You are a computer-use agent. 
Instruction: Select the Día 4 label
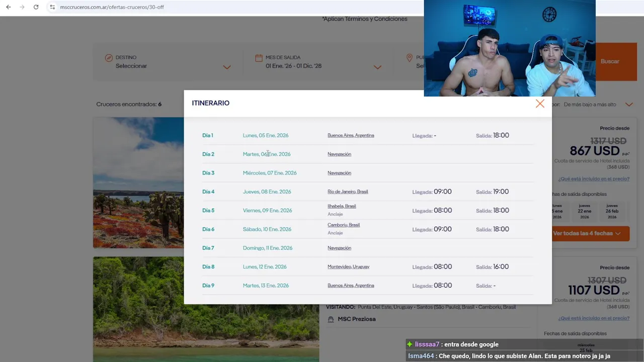[208, 192]
